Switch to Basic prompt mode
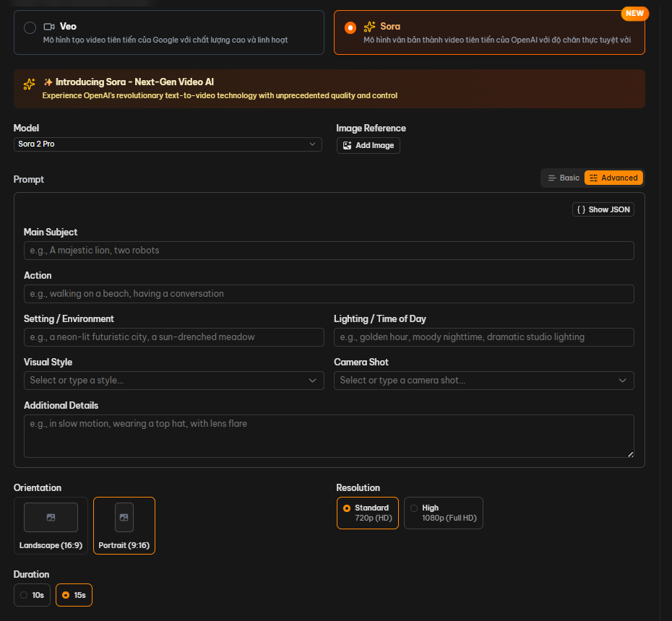This screenshot has height=621, width=672. pyautogui.click(x=564, y=178)
